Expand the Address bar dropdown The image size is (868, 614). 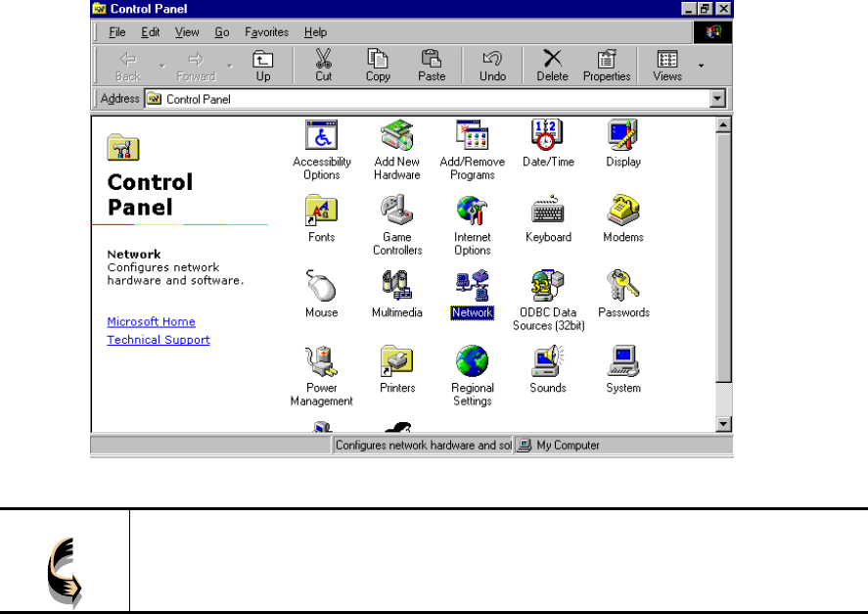coord(717,99)
